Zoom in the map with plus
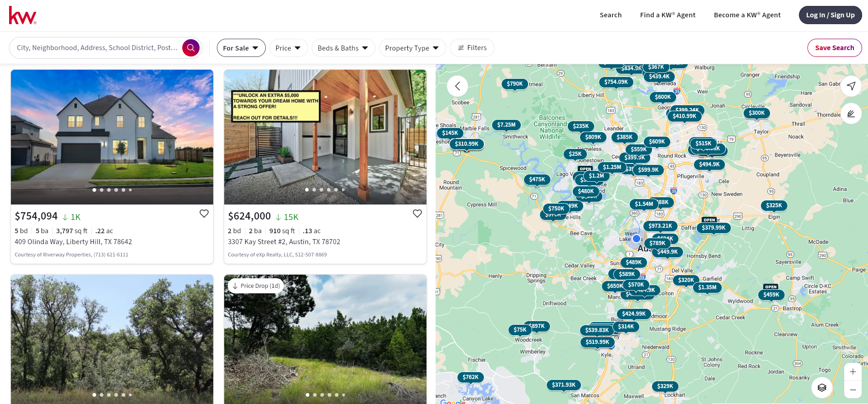 point(853,372)
